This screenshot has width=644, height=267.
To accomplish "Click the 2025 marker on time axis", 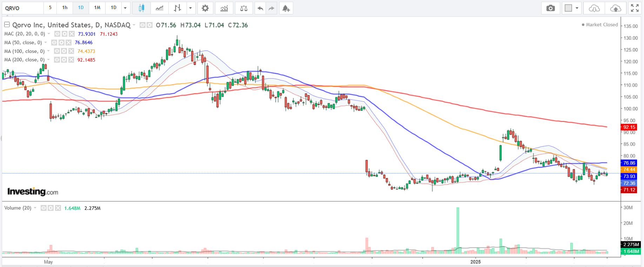I will pyautogui.click(x=476, y=262).
